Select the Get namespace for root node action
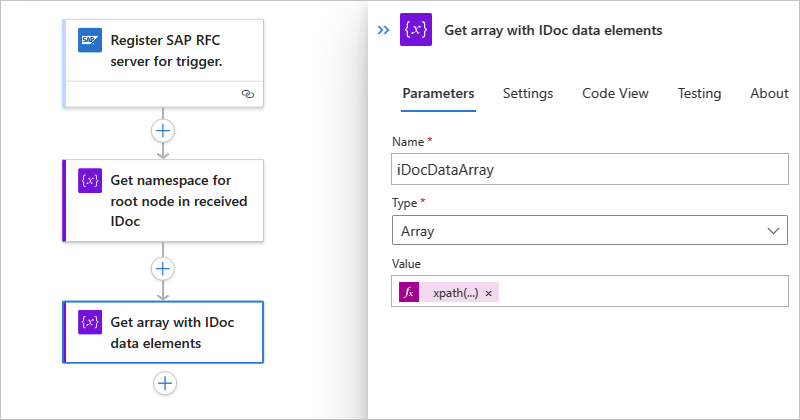 [x=170, y=200]
